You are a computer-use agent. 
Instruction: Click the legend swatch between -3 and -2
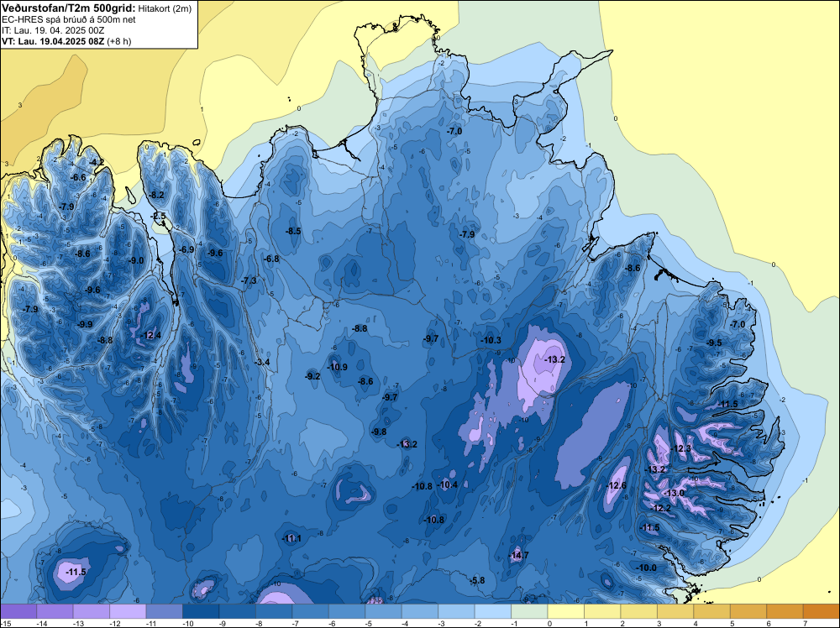pos(456,611)
